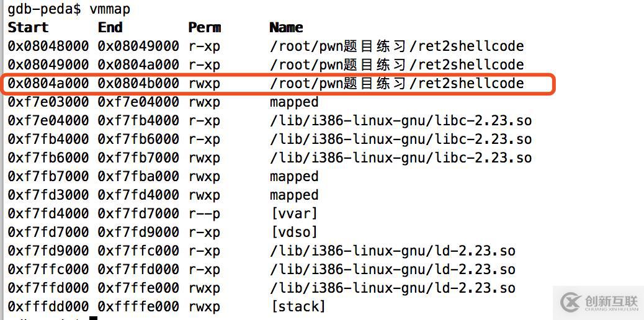This screenshot has width=644, height=320.
Task: Click end address 0x0804b000
Action: 138,83
